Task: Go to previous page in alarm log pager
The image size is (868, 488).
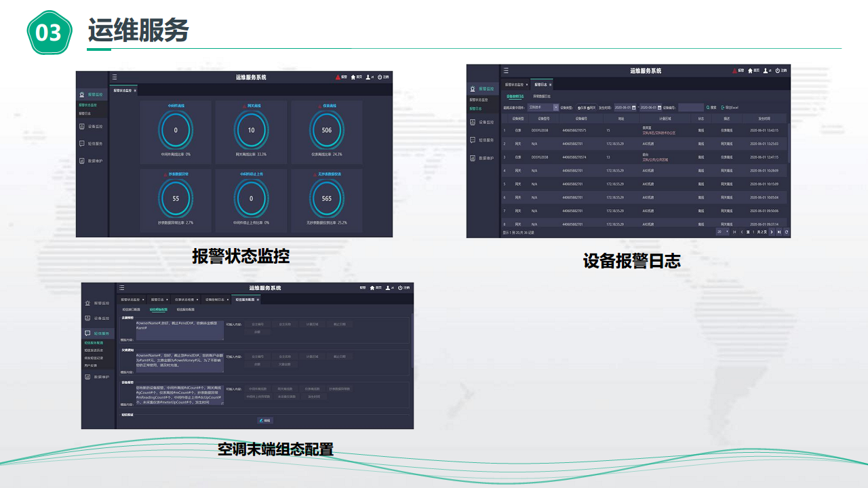Action: click(741, 232)
